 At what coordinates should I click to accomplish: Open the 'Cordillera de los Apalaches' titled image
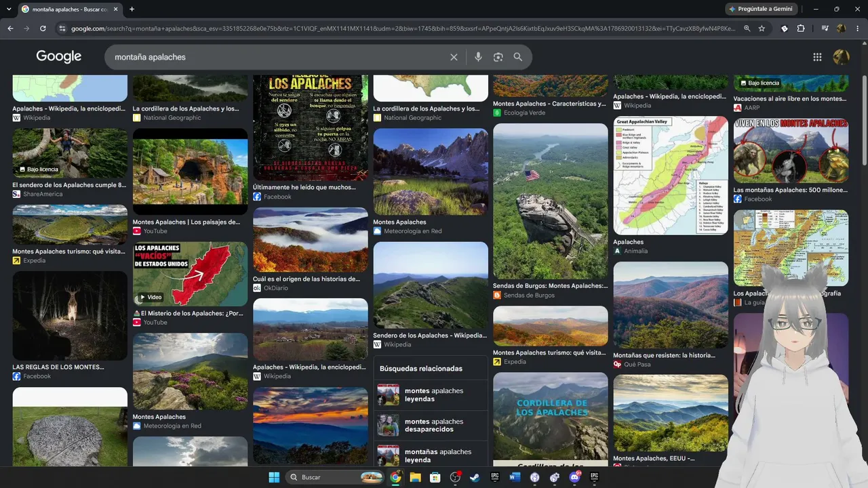(x=551, y=419)
